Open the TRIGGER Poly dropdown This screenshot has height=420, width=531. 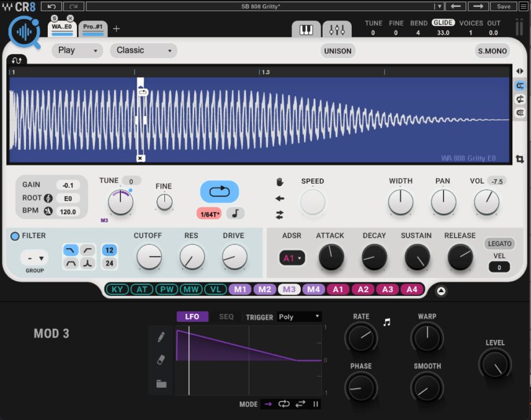[x=299, y=317]
